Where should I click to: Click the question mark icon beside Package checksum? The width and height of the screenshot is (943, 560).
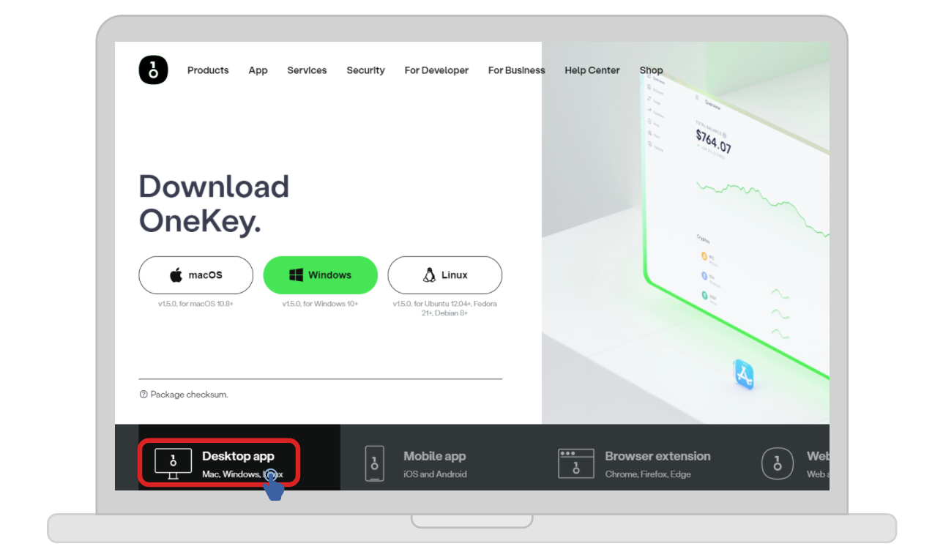coord(143,395)
